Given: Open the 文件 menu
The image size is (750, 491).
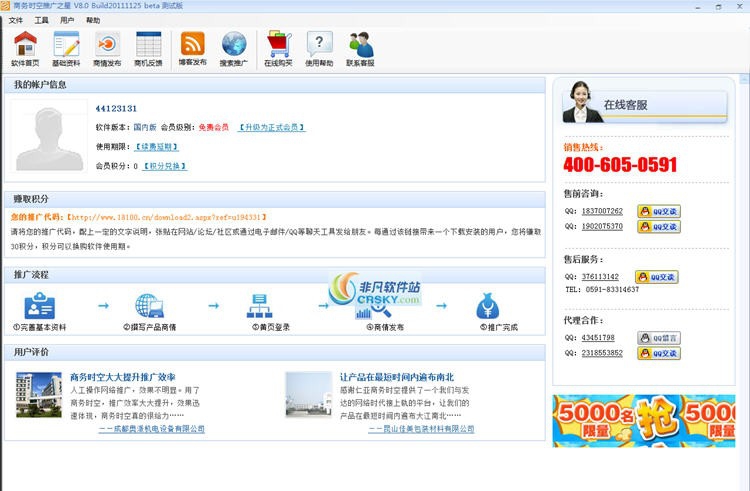Looking at the screenshot, I should coord(16,20).
